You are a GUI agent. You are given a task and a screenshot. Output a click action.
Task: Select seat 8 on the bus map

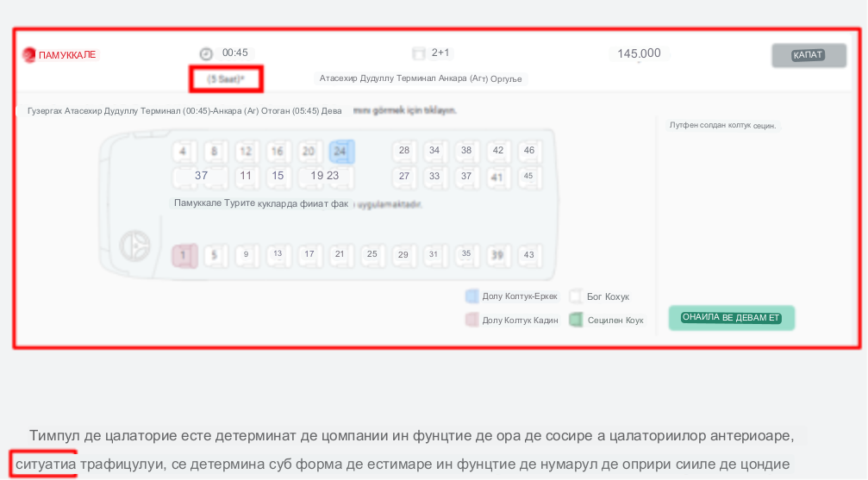point(214,151)
